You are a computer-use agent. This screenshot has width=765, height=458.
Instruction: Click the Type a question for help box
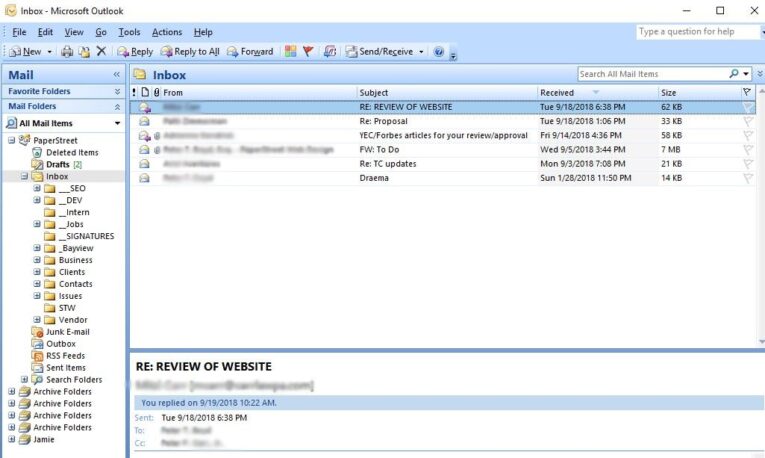[698, 32]
